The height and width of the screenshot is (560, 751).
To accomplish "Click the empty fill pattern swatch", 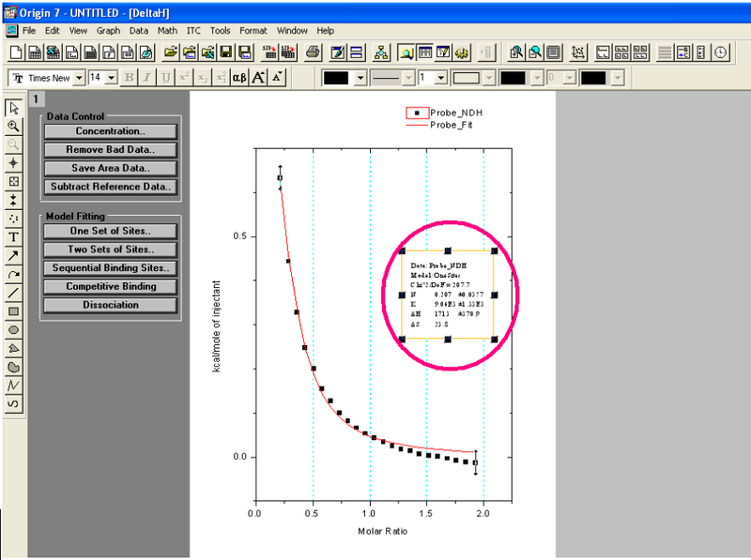I will [x=467, y=78].
